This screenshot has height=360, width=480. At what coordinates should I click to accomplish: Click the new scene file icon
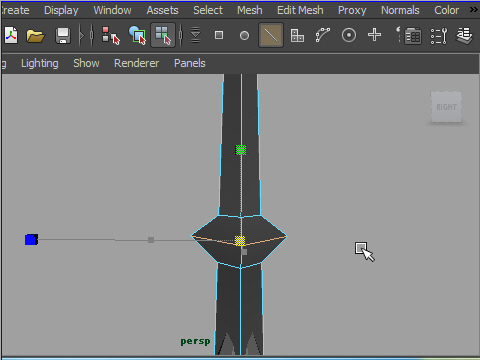(x=11, y=35)
